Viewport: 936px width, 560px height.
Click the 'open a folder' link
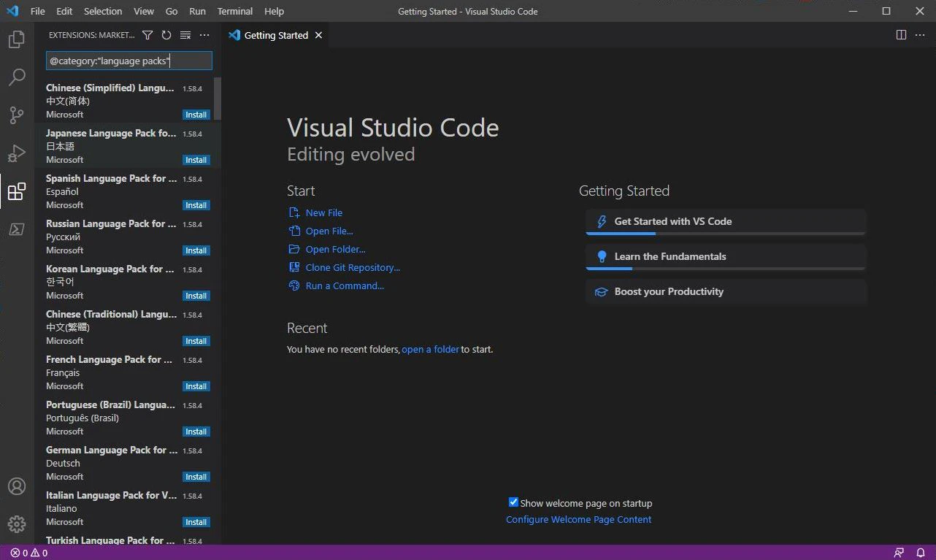pos(431,349)
